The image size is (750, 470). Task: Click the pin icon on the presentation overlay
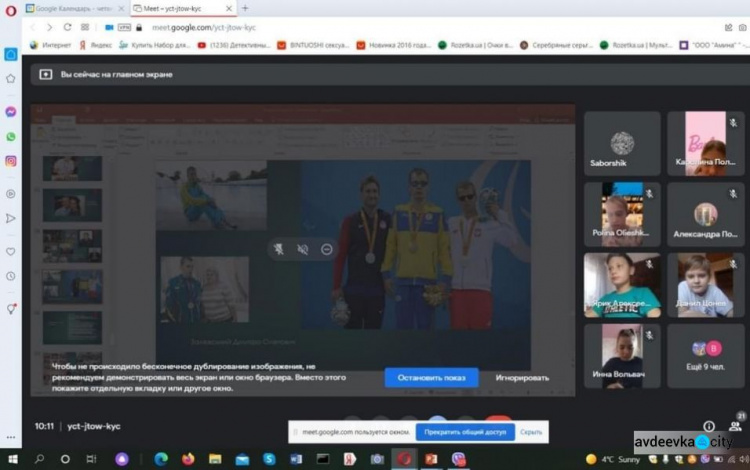tap(279, 249)
